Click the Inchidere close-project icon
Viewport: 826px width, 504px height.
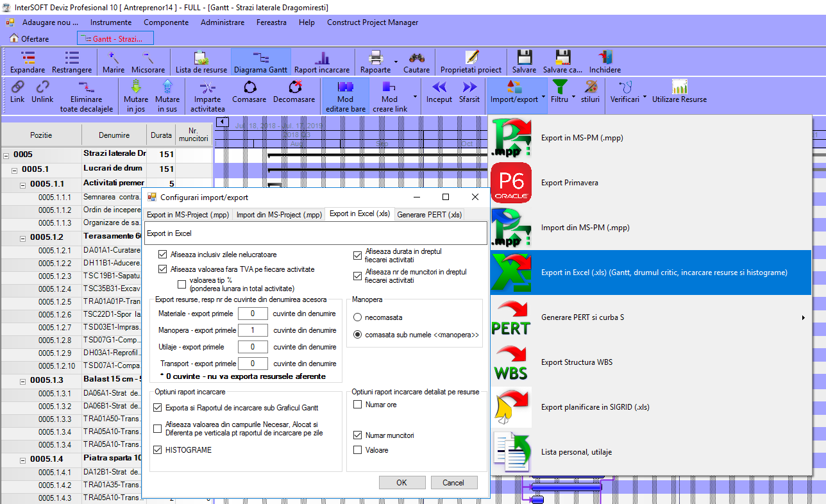(x=605, y=58)
